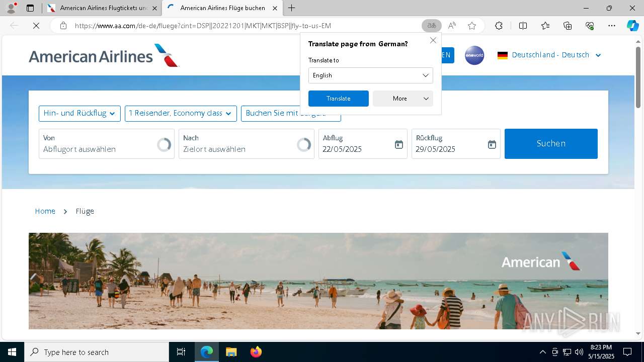Open the Deutschland - Deutsch language selector
Screen dimensions: 644x362
coord(549,55)
